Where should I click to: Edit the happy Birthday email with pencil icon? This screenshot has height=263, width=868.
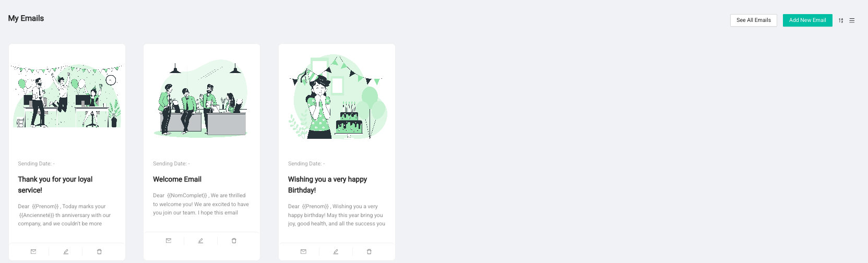[x=336, y=252]
